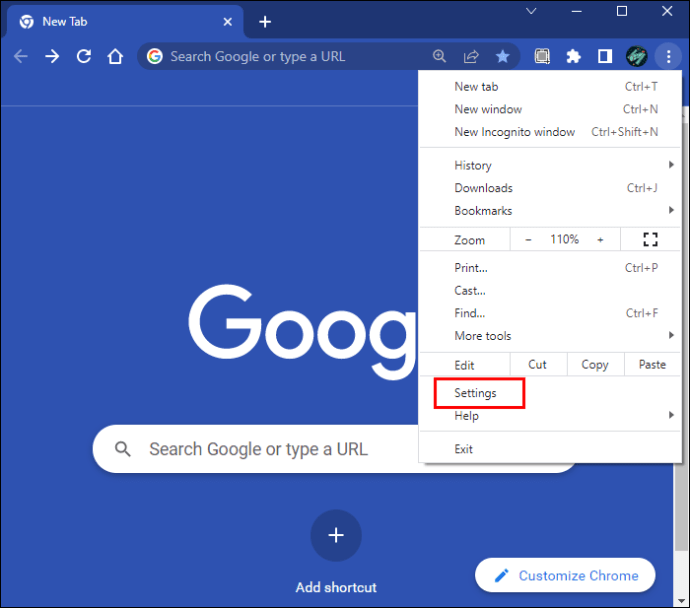
Task: Choose New tab from the menu
Action: pos(550,87)
